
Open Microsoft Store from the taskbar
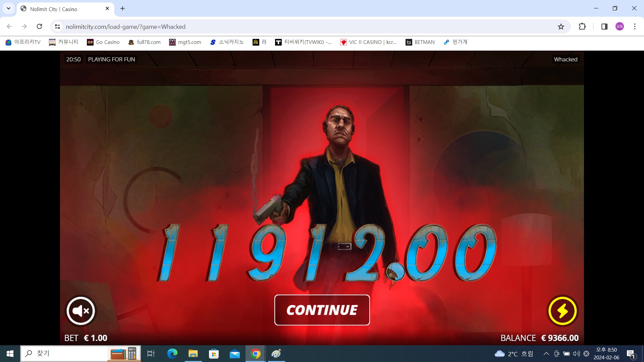click(x=214, y=354)
